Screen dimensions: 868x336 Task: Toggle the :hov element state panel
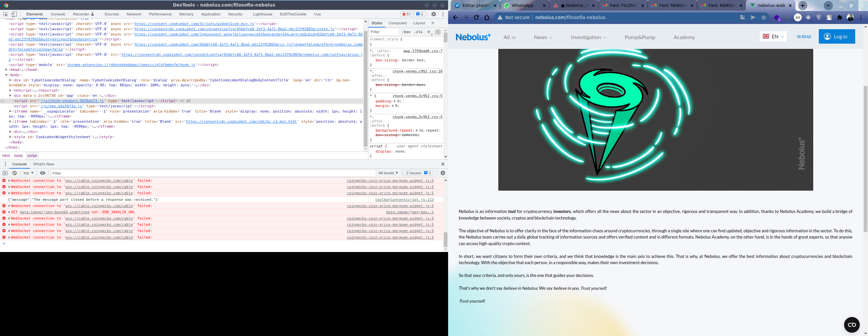tap(406, 32)
